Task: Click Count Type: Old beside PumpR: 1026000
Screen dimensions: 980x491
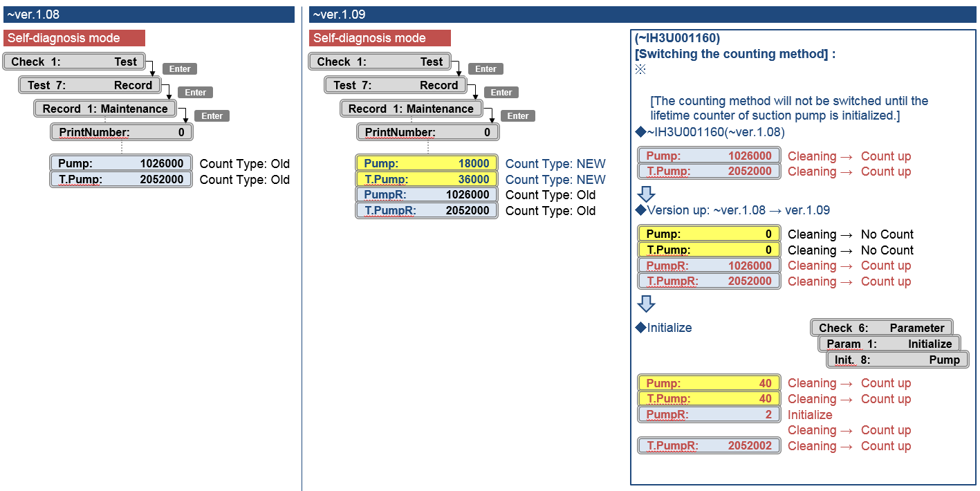Action: tap(551, 195)
